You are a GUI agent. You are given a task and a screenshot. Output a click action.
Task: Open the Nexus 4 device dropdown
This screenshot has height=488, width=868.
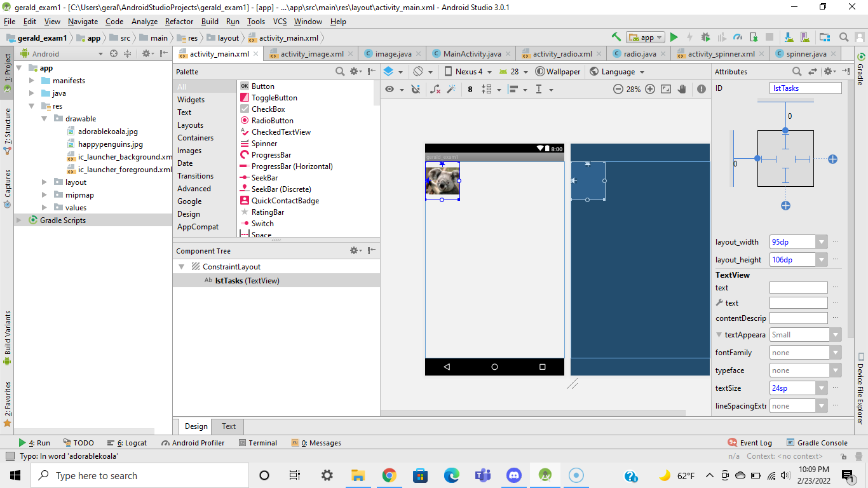[x=468, y=71]
